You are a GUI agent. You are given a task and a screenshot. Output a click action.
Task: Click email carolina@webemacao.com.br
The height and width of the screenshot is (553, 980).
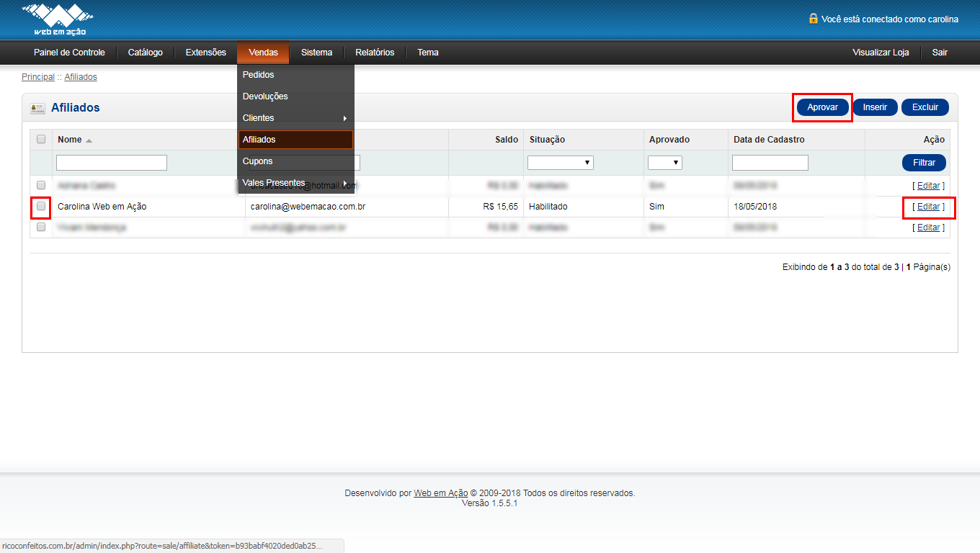point(308,207)
